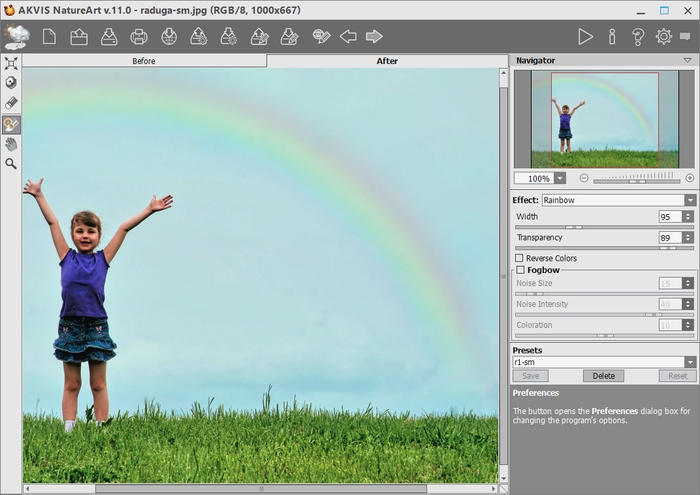Viewport: 700px width, 495px height.
Task: Redo action with right arrow
Action: click(374, 36)
